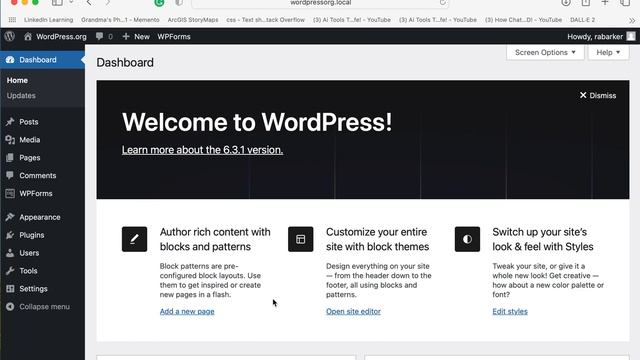Click the Users person icon
This screenshot has height=360, width=640.
[x=10, y=253]
